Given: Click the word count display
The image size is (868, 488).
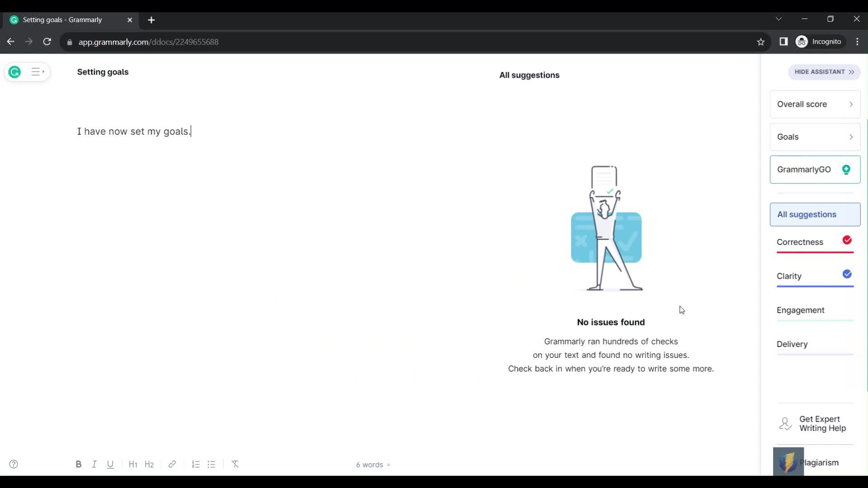Looking at the screenshot, I should (370, 464).
